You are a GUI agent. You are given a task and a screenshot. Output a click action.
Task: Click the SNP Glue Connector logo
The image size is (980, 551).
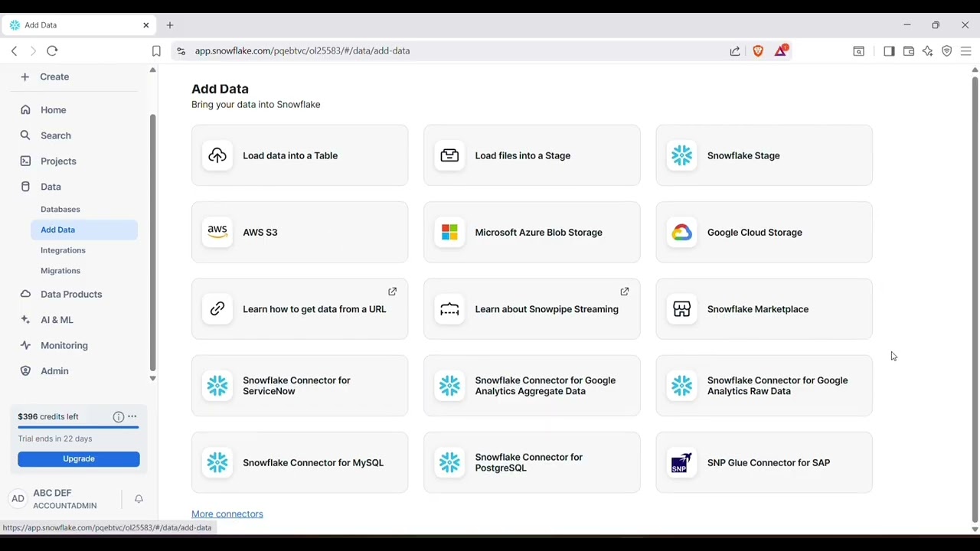[681, 462]
